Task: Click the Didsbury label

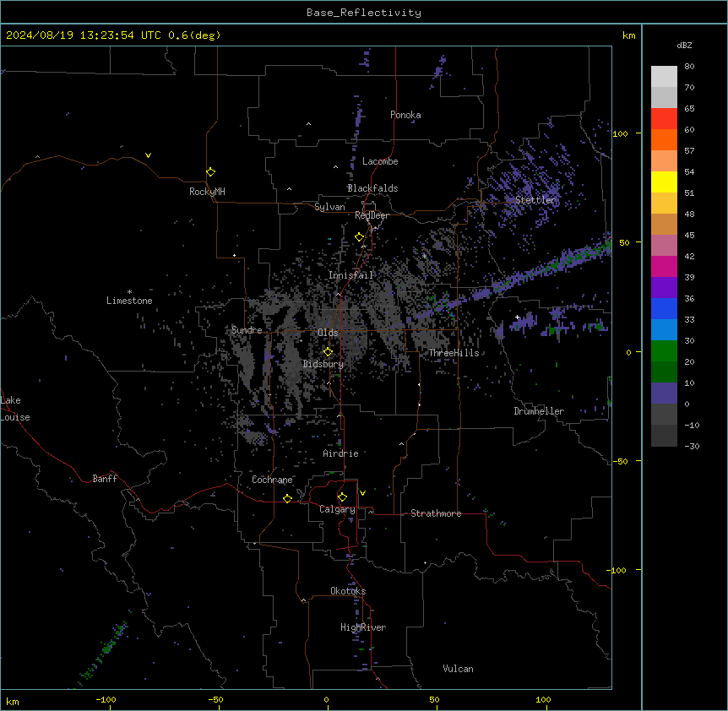Action: [x=323, y=364]
